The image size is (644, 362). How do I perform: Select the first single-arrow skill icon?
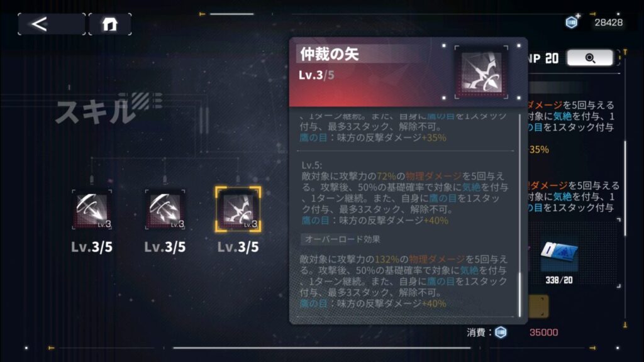[92, 209]
